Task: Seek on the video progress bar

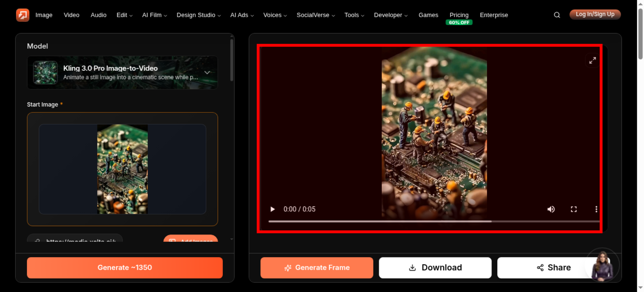Action: 434,221
